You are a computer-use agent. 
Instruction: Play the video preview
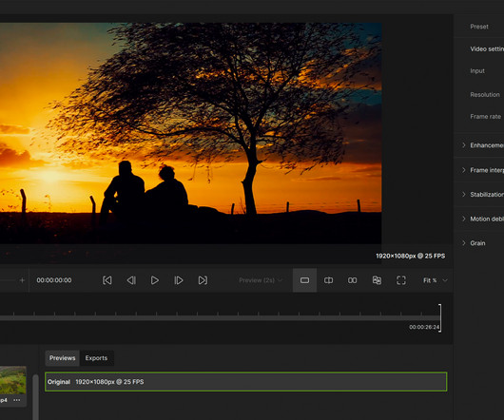click(x=155, y=280)
